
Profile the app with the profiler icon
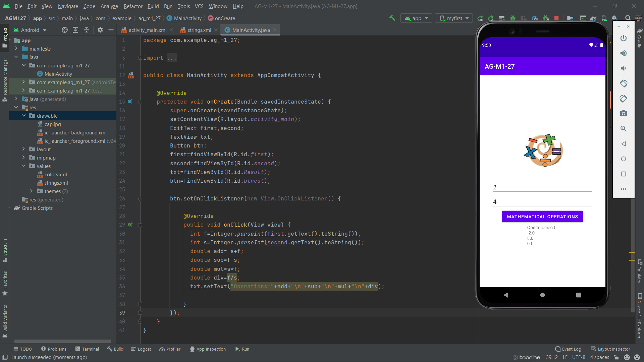(535, 18)
